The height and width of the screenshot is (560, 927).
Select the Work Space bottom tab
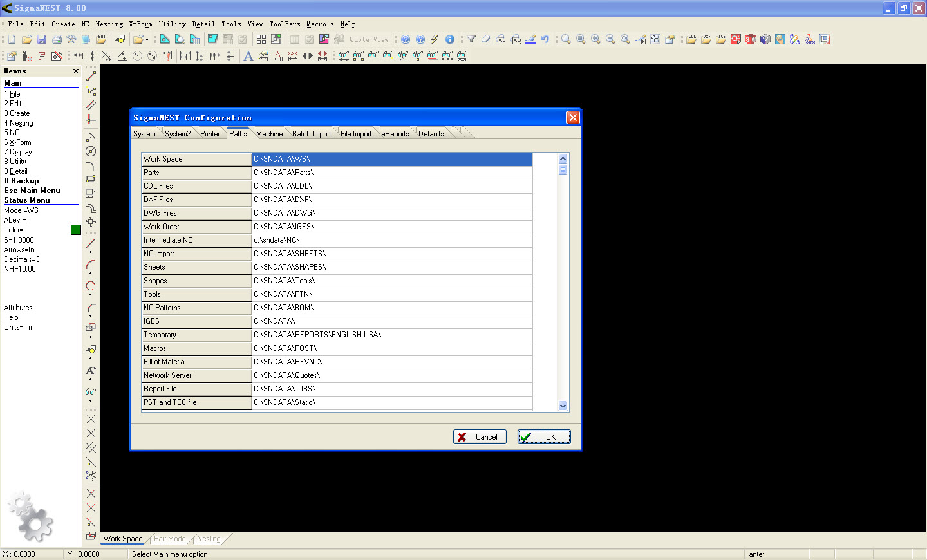pos(123,539)
